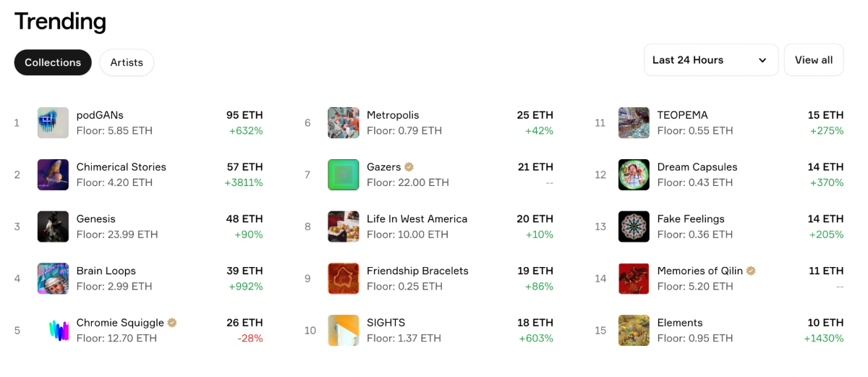Select the Fake Feelings kaleidoscope icon
Screen dimensions: 868x377
point(634,226)
